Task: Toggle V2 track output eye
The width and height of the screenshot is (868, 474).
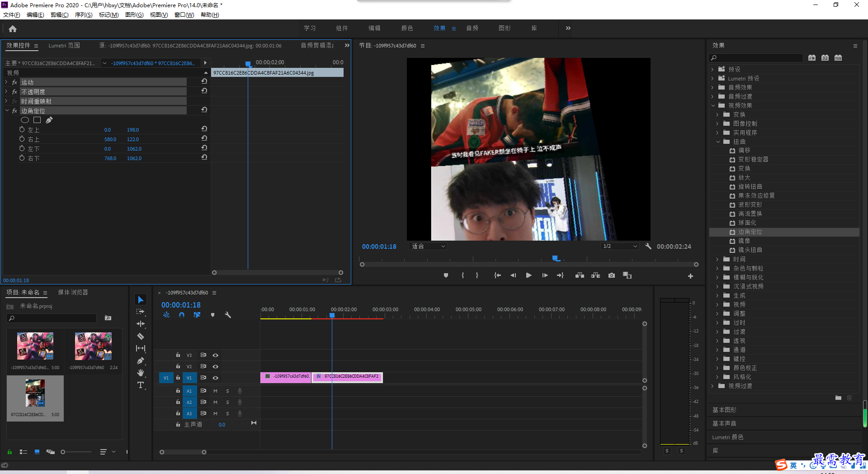Action: click(216, 366)
